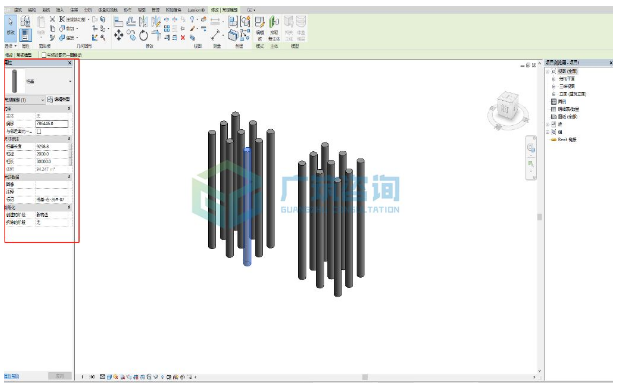
Task: Open the navigation wheel on navigation bar
Action: click(531, 148)
